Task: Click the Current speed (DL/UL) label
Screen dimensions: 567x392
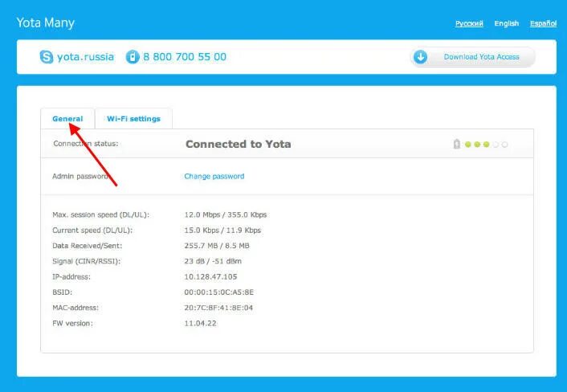Action: 92,231
